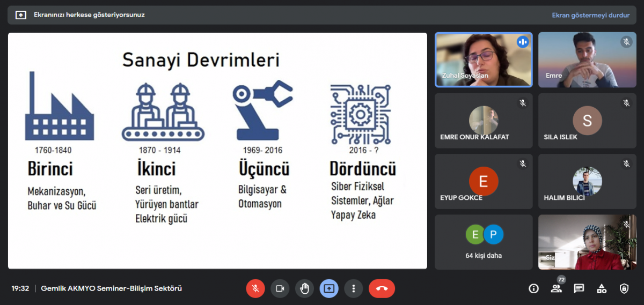Click the muted mic icon on Emre's tile
The width and height of the screenshot is (644, 305).
(626, 42)
